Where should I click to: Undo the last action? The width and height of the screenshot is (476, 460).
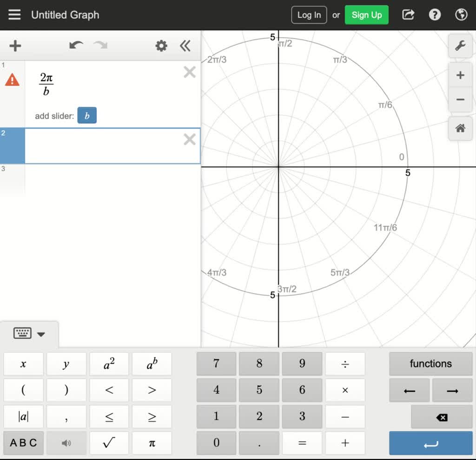(x=76, y=46)
